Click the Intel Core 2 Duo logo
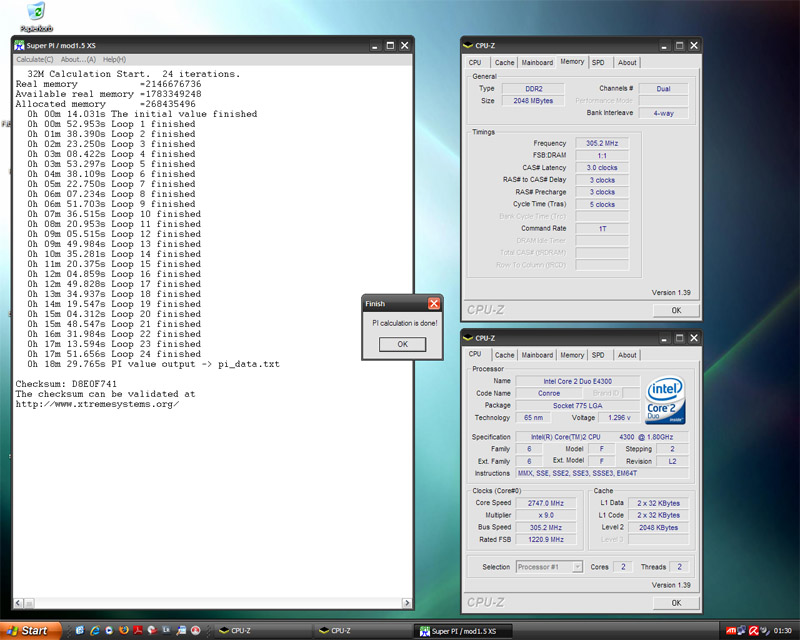The image size is (800, 640). [665, 401]
